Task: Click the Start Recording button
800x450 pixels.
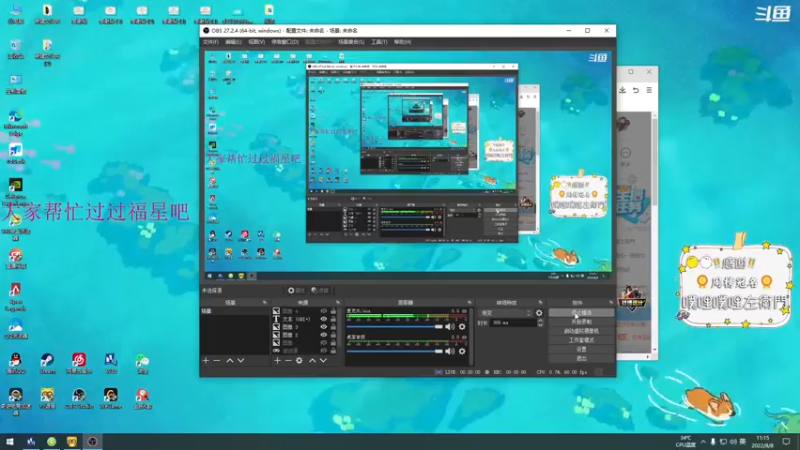Action: [x=582, y=322]
